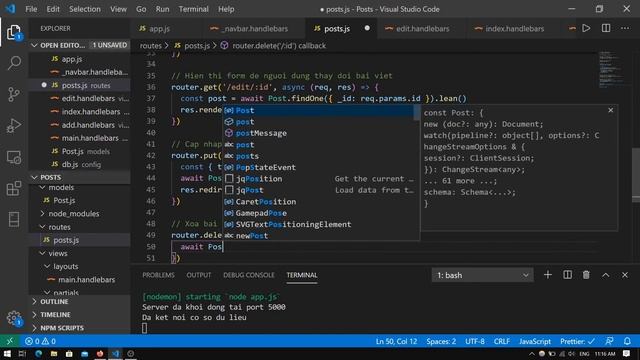Open the Search view in activity bar
Screen dimensions: 640x360
point(14,63)
